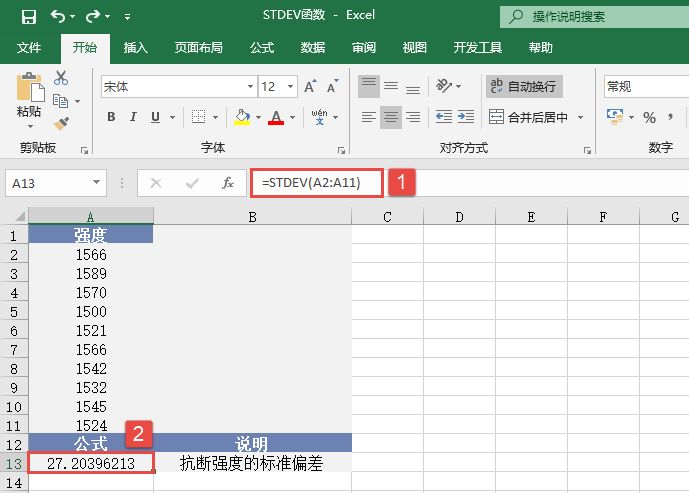Click the Cut scissors icon
689x493 pixels.
pos(61,78)
